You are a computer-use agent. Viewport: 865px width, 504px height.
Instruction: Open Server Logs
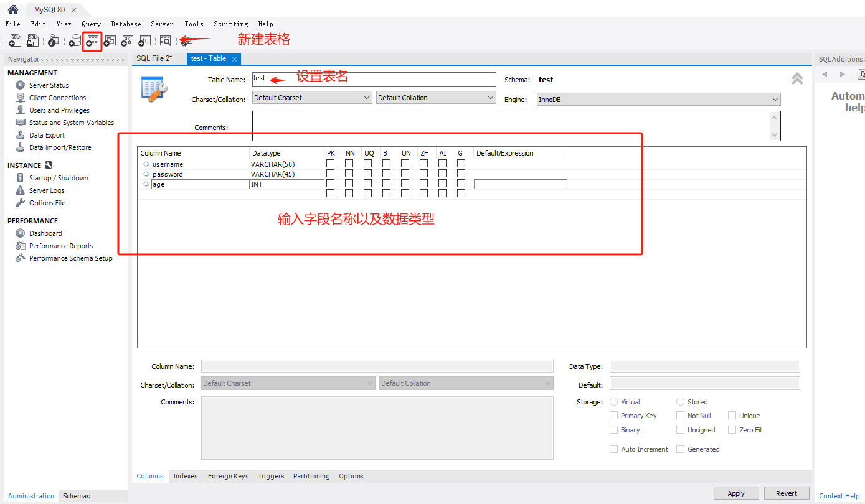[x=47, y=190]
